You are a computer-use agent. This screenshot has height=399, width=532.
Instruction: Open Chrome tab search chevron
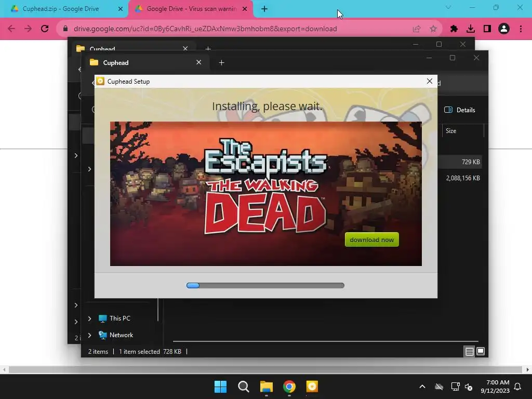pyautogui.click(x=448, y=7)
